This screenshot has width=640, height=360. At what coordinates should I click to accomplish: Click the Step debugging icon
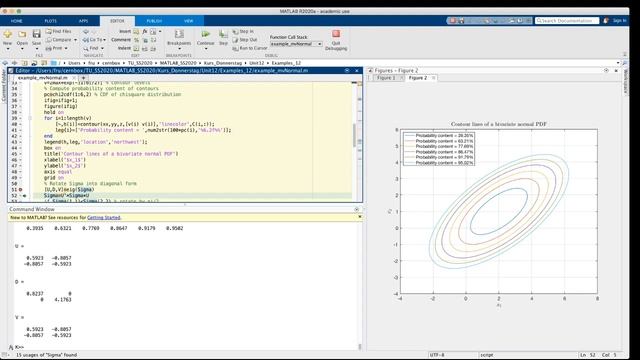pyautogui.click(x=223, y=34)
